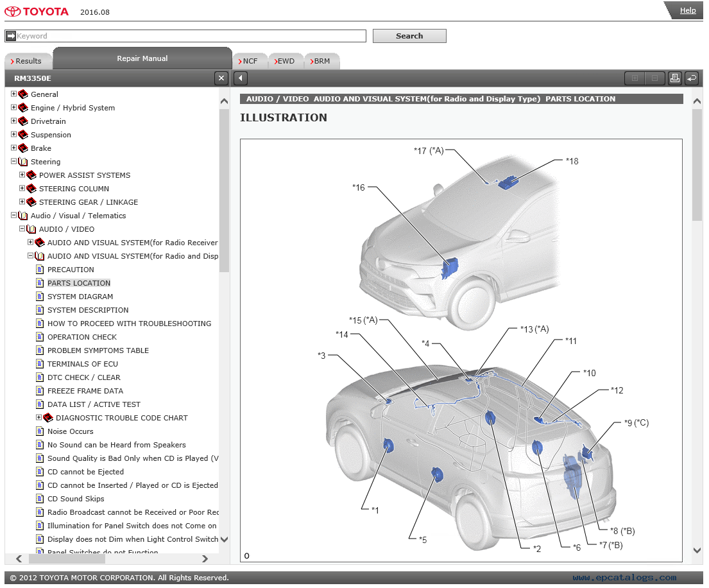Click the OPERATION CHECK document icon
This screenshot has width=709, height=588.
40,337
